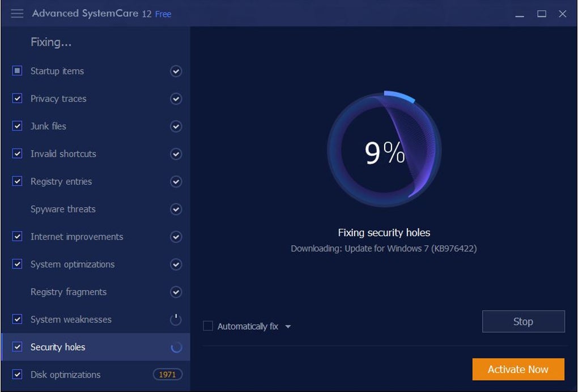Expand the Automatically fix dropdown arrow

288,326
